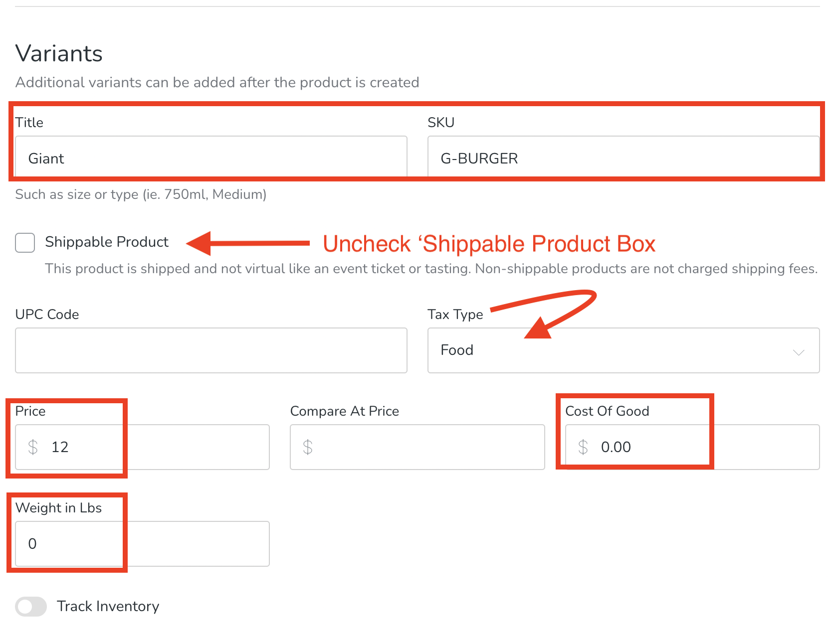836x644 pixels.
Task: Select the Title field containing Giant
Action: click(x=209, y=158)
